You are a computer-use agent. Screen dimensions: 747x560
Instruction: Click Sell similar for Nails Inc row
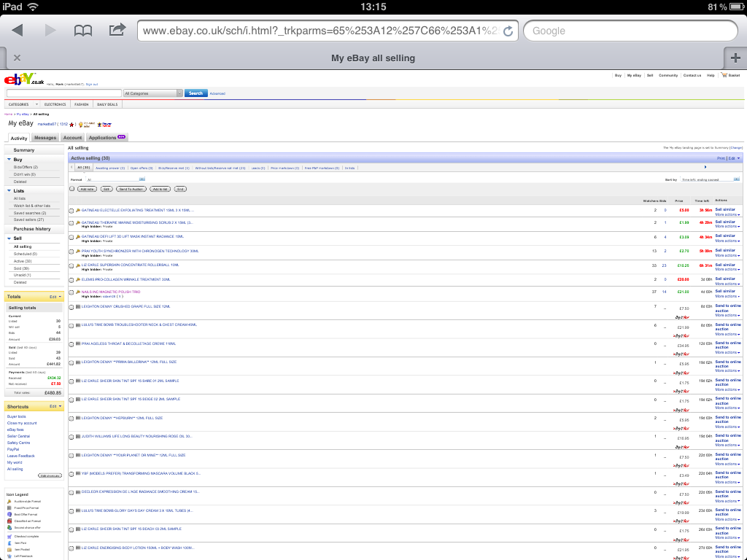725,292
